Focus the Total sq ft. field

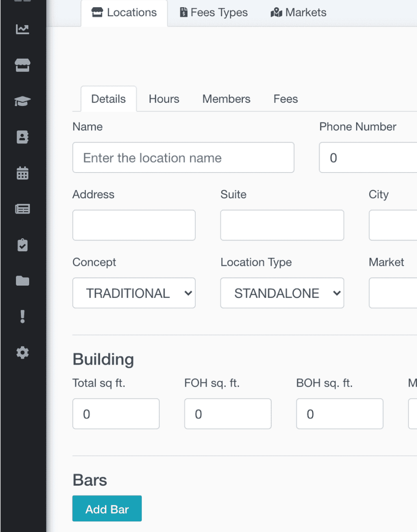tap(116, 414)
